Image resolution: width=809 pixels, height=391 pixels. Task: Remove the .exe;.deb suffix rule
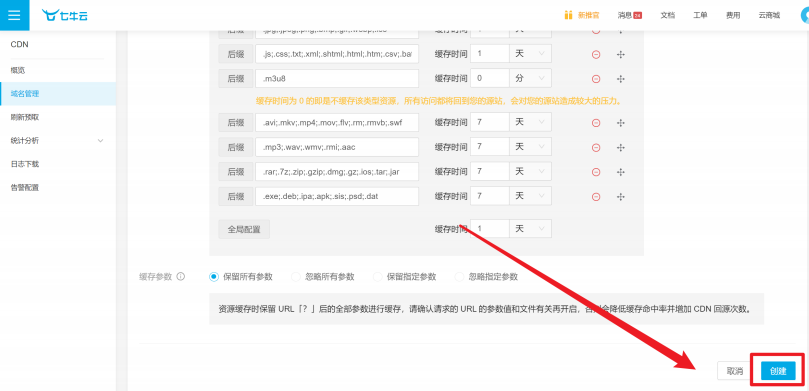point(595,197)
